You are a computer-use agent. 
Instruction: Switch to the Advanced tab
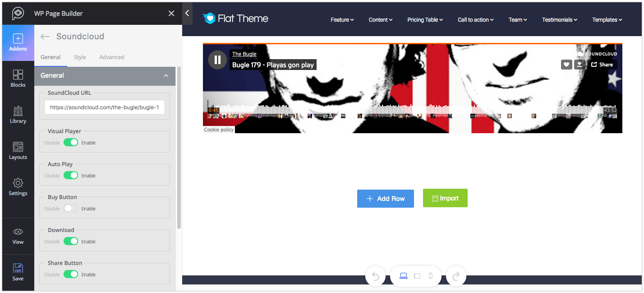coord(112,57)
